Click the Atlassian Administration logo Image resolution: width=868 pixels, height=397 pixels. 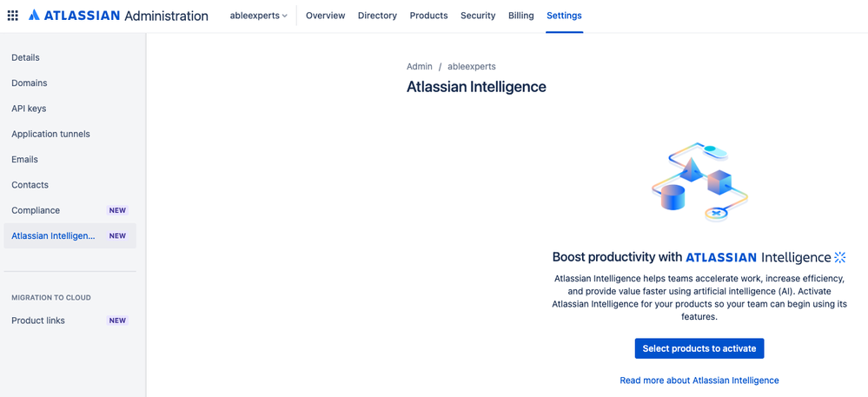pyautogui.click(x=118, y=16)
